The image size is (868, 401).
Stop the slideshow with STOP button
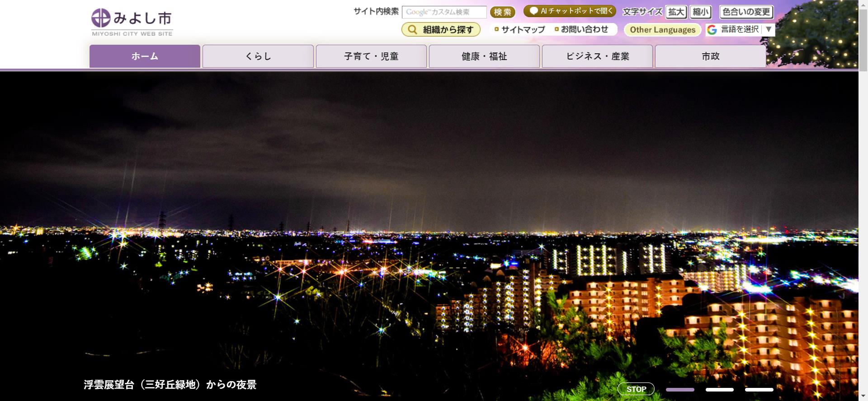point(636,389)
